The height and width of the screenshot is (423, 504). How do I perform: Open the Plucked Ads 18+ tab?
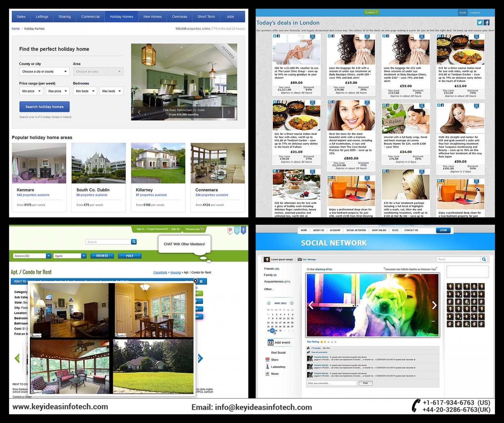(195, 229)
